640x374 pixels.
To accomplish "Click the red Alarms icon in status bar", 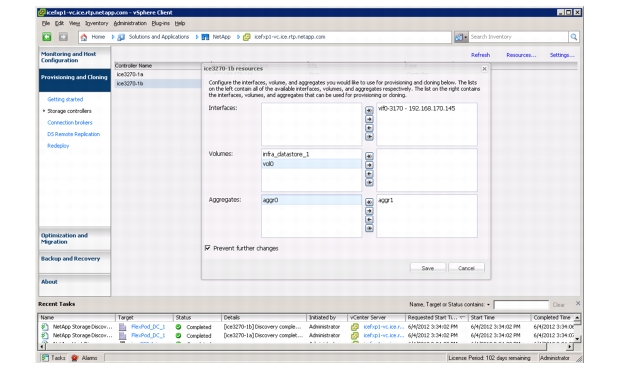I will [x=75, y=358].
